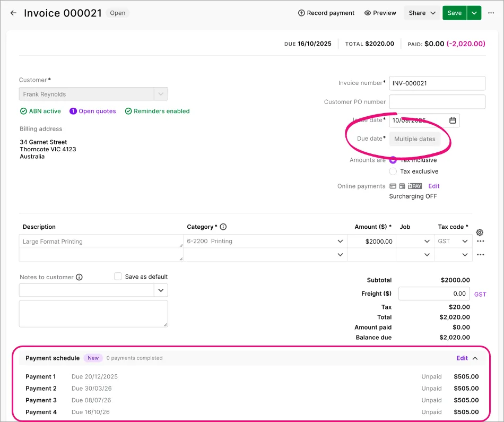This screenshot has width=504, height=422.
Task: Click the Large Format Printing description field
Action: pyautogui.click(x=101, y=241)
